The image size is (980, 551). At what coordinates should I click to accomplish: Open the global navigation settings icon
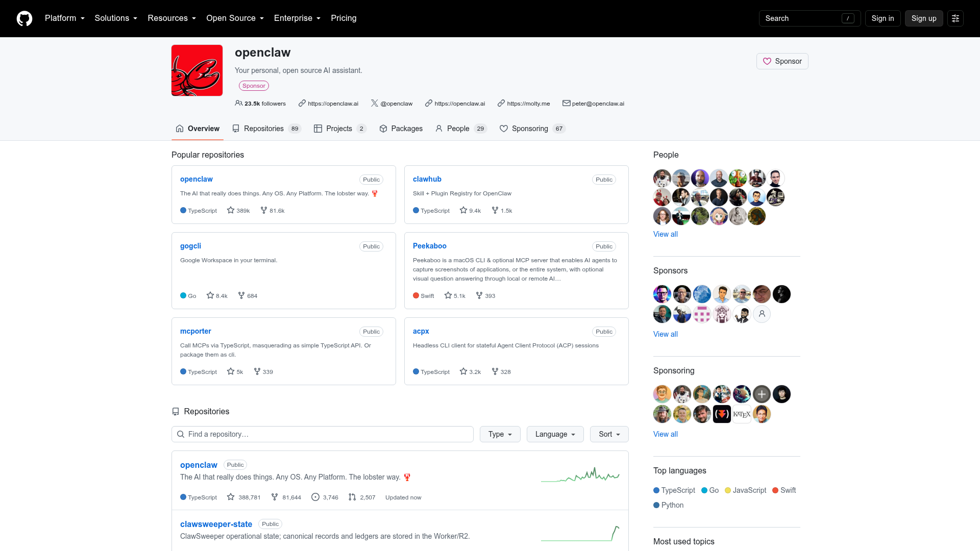[x=955, y=18]
